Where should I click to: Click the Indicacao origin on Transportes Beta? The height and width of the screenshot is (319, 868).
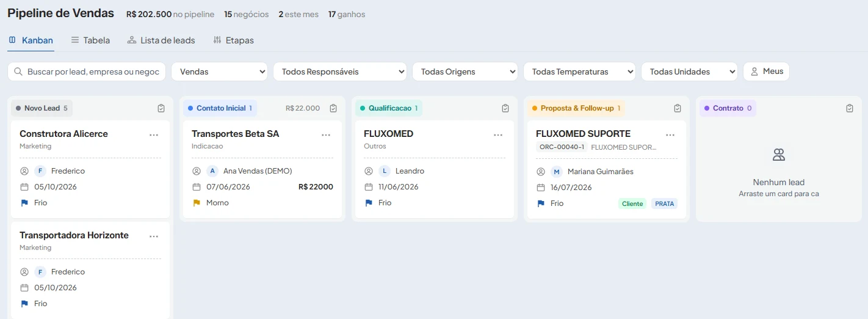[207, 146]
